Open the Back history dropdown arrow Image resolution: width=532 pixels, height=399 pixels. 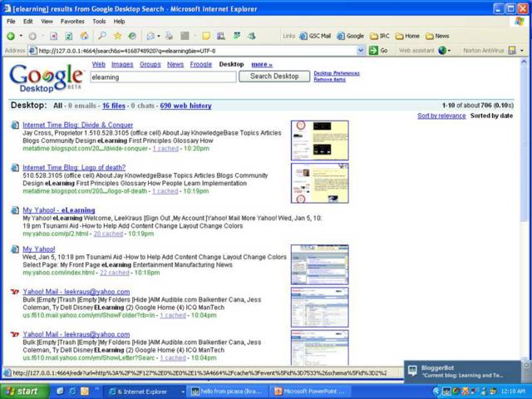(x=21, y=36)
